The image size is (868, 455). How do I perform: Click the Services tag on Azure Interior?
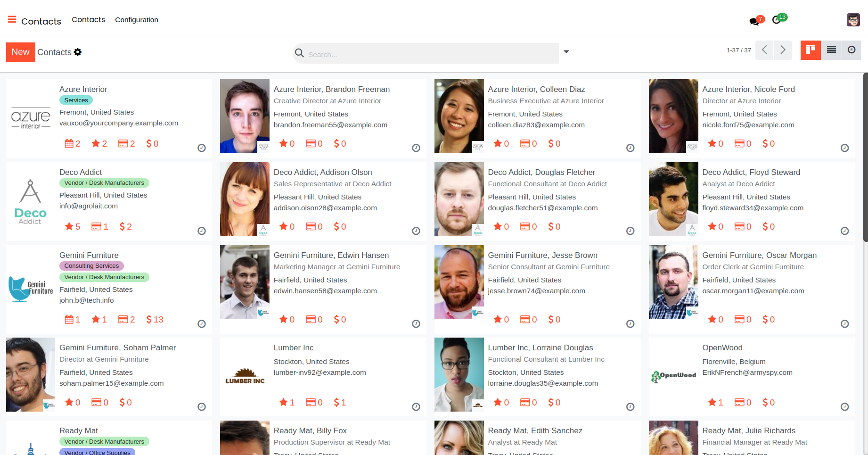[x=76, y=100]
